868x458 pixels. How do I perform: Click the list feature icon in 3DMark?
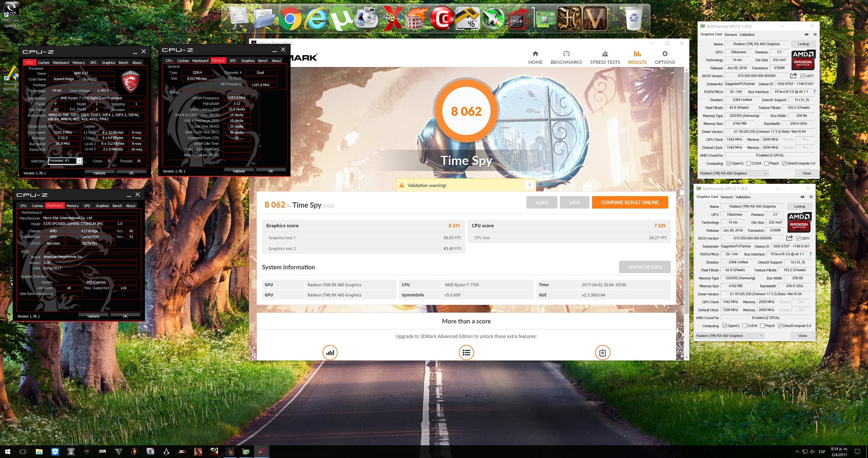(466, 353)
